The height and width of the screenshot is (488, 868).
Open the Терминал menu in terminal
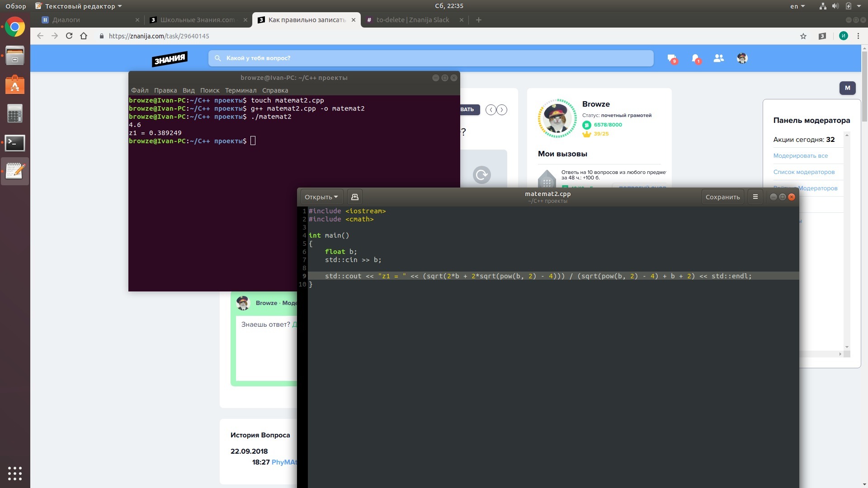[241, 90]
